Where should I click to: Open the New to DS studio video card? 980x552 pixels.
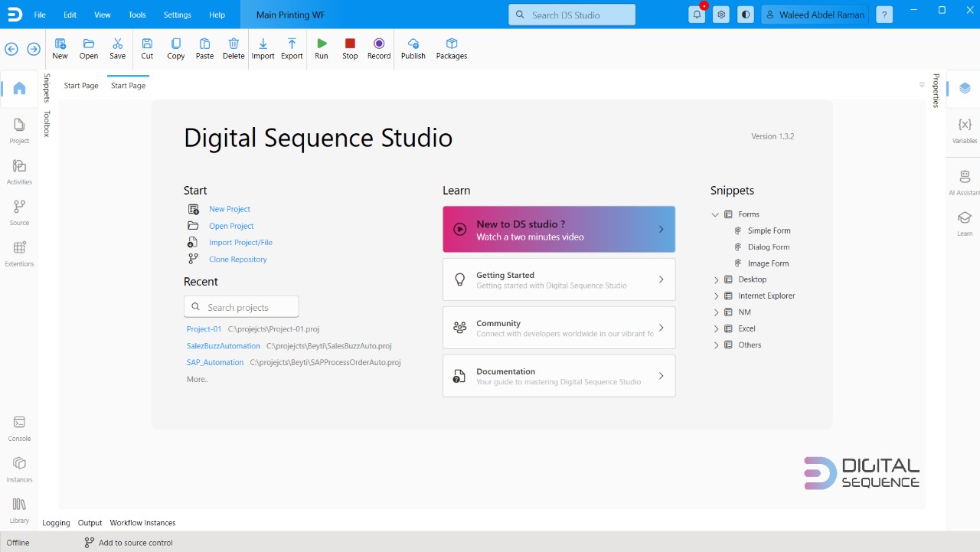coord(559,230)
